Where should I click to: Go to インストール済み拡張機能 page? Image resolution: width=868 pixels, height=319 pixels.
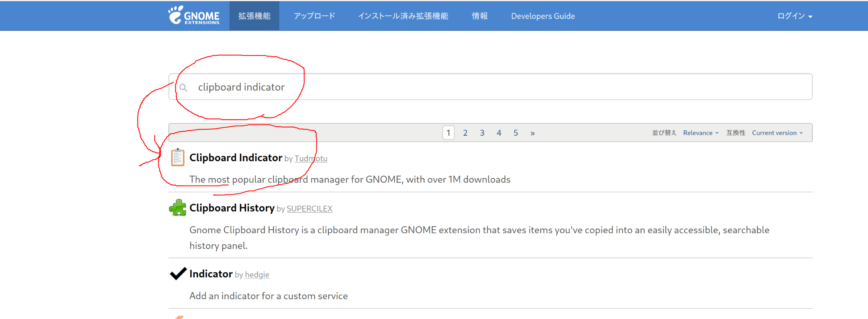coord(403,16)
